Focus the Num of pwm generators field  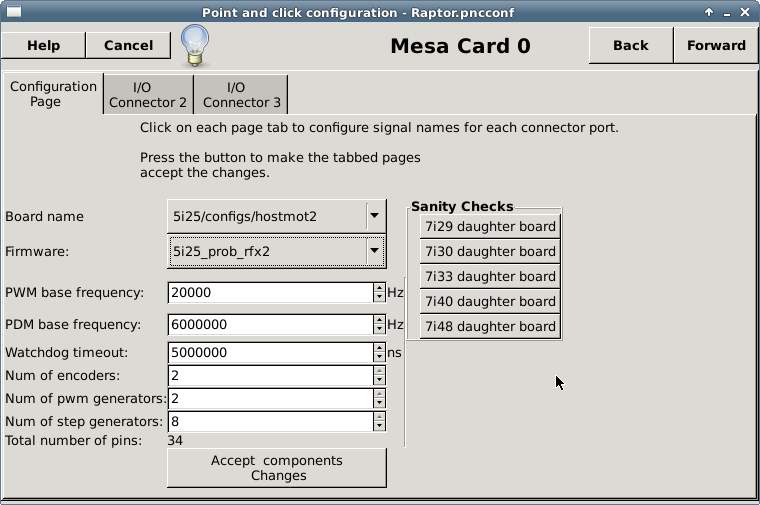click(x=270, y=398)
